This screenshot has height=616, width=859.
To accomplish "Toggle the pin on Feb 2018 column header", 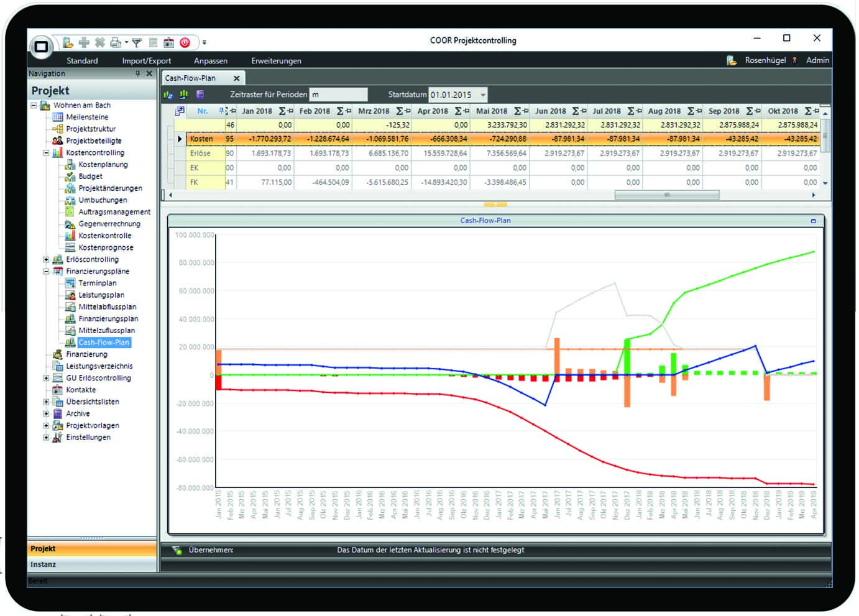I will (x=348, y=111).
